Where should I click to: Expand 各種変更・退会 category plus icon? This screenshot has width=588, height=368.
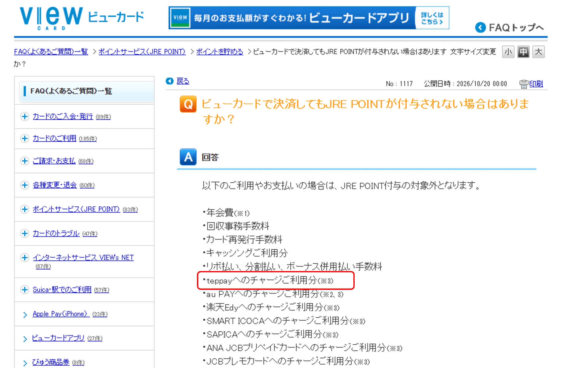click(x=25, y=185)
